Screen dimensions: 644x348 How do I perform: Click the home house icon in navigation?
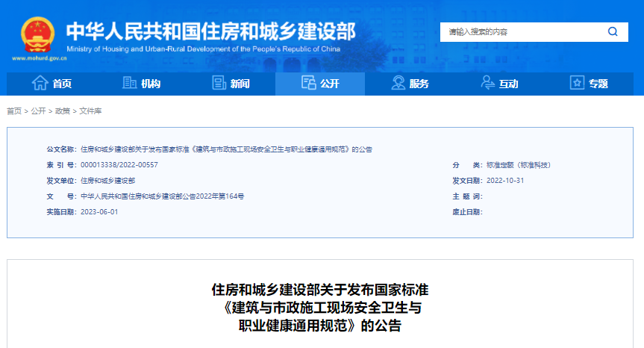[x=40, y=83]
